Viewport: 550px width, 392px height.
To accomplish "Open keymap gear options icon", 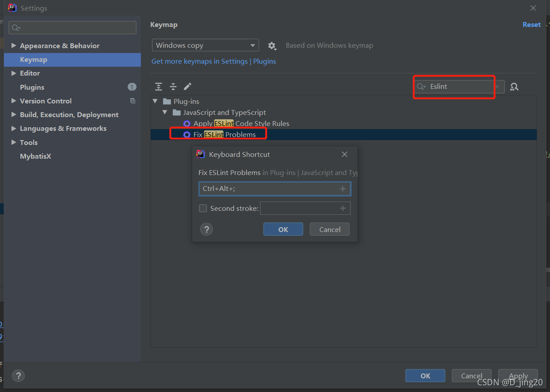I will (272, 46).
